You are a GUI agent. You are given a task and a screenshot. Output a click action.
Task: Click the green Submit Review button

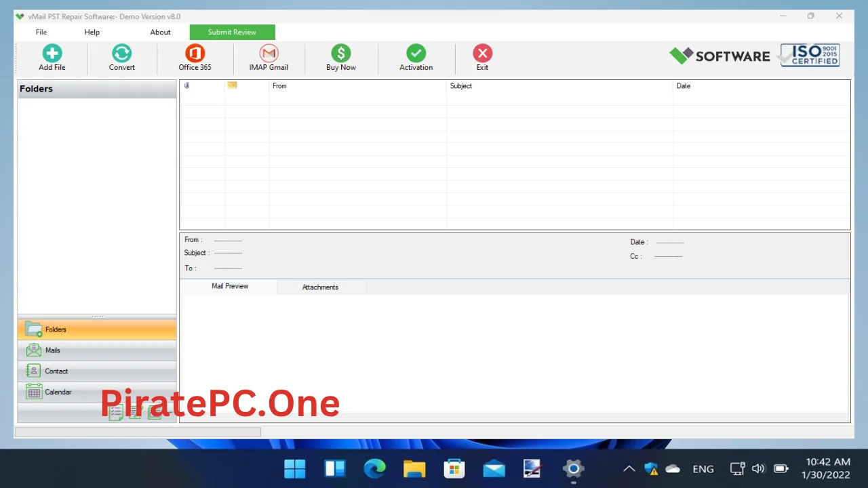pos(232,32)
